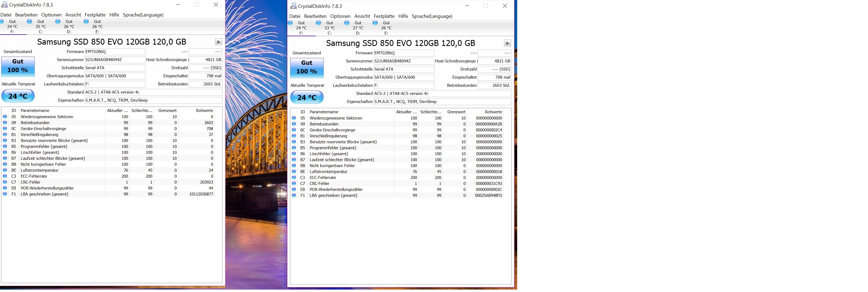This screenshot has height=292, width=868.
Task: Open the Festplatte menu in right window
Action: pyautogui.click(x=384, y=16)
